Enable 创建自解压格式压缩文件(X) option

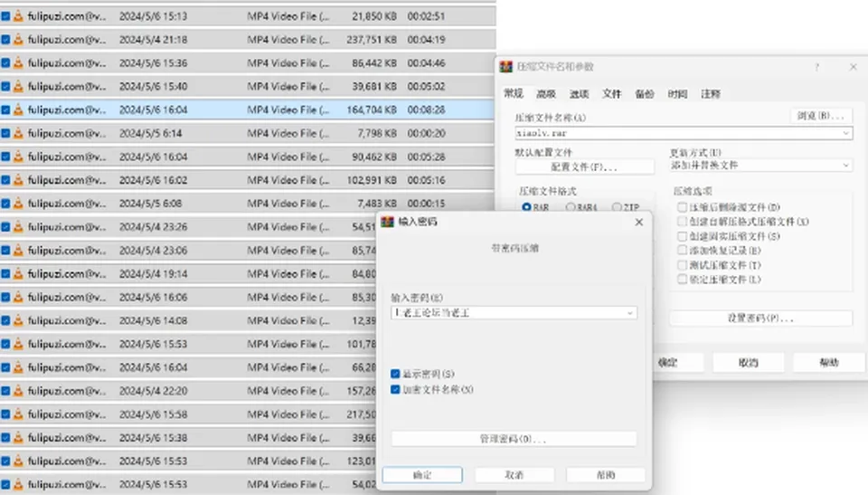coord(682,222)
